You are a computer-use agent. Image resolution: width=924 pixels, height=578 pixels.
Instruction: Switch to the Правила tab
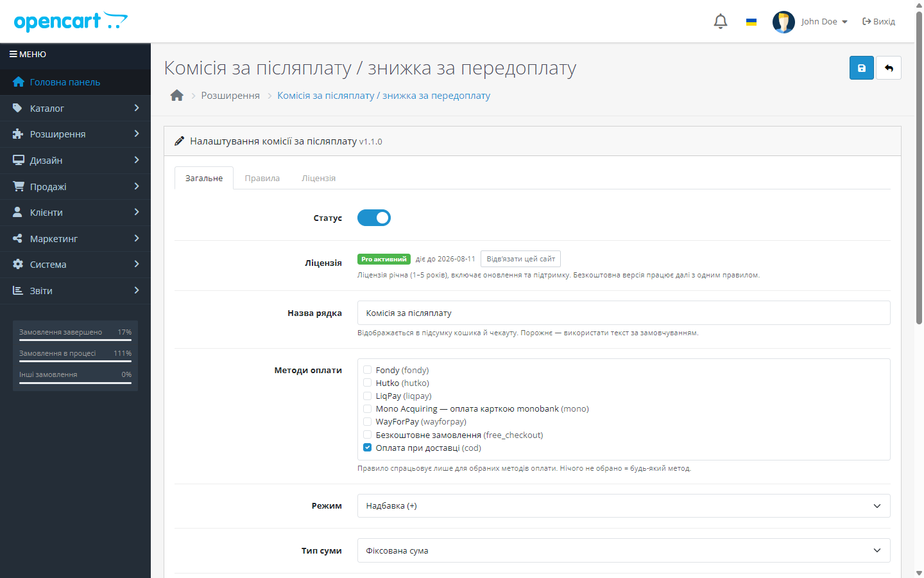(x=262, y=178)
